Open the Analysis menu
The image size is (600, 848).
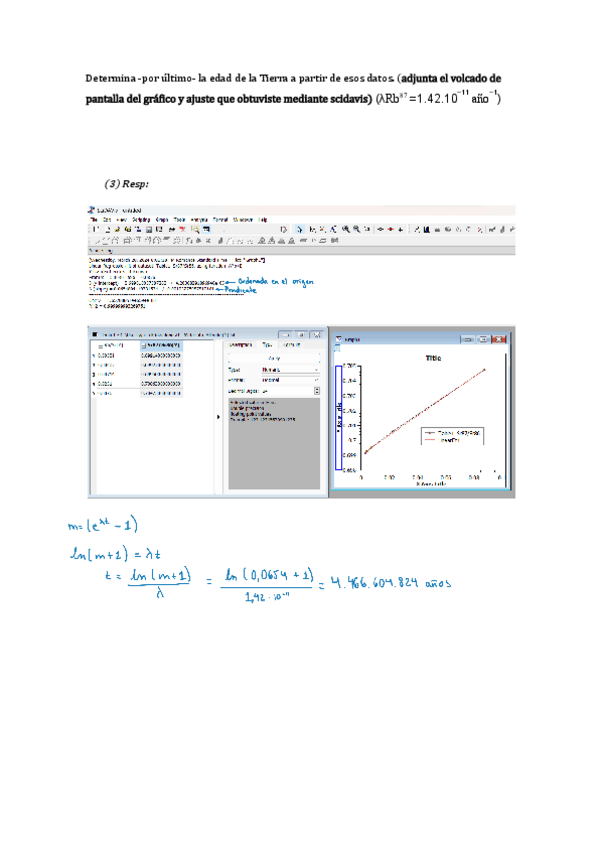[199, 220]
